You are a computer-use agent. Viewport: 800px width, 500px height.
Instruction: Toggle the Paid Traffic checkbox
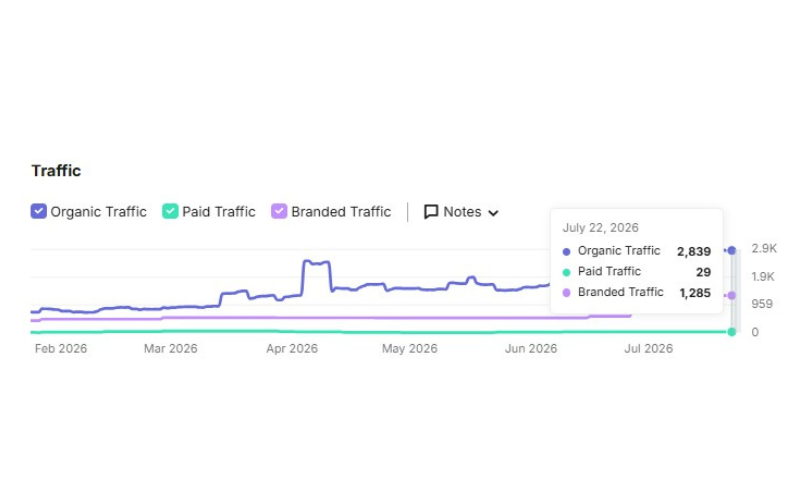click(x=170, y=211)
